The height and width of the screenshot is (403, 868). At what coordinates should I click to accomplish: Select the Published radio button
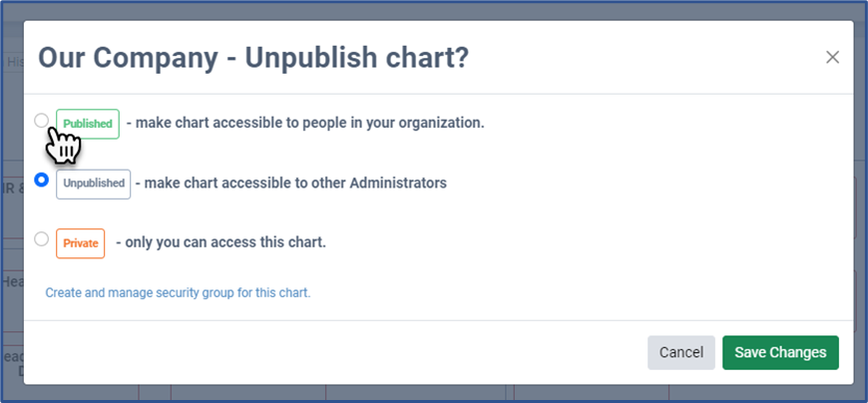(x=41, y=121)
